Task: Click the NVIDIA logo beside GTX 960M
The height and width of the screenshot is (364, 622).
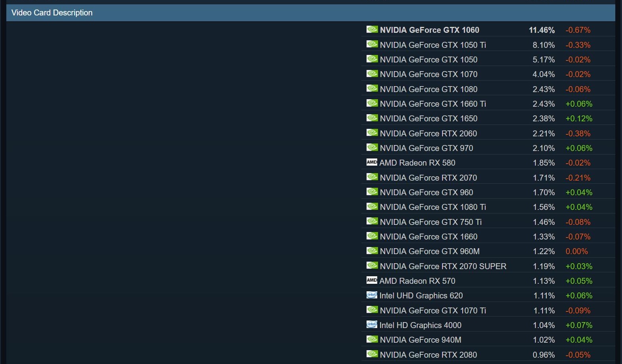Action: pos(372,251)
